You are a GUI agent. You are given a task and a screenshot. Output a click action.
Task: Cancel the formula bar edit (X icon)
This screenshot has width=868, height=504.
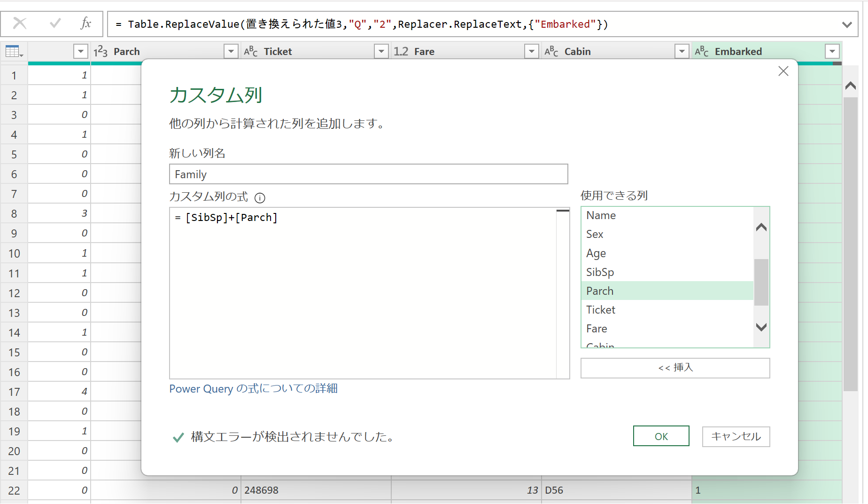[20, 23]
